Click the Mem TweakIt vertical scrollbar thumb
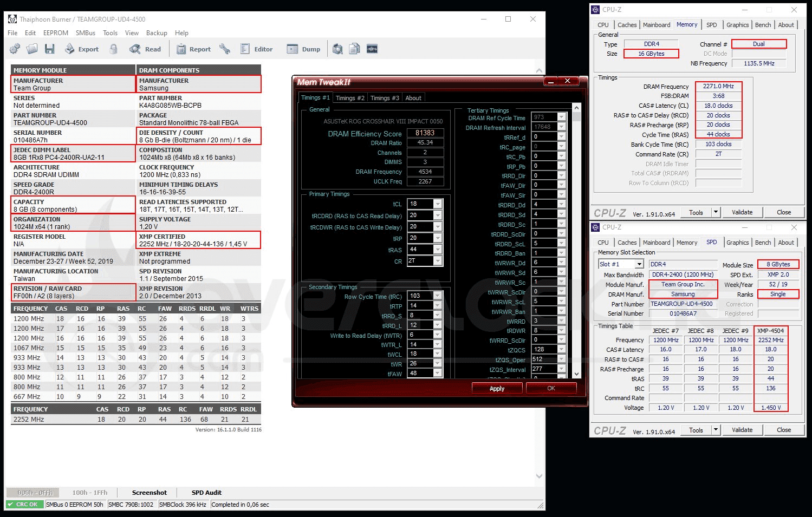Image resolution: width=812 pixels, height=517 pixels. pyautogui.click(x=576, y=116)
